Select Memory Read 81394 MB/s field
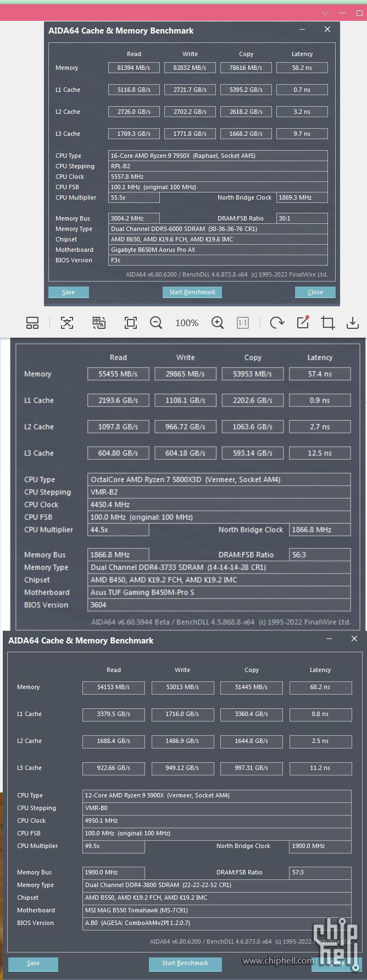This screenshot has height=980, width=367. point(134,68)
